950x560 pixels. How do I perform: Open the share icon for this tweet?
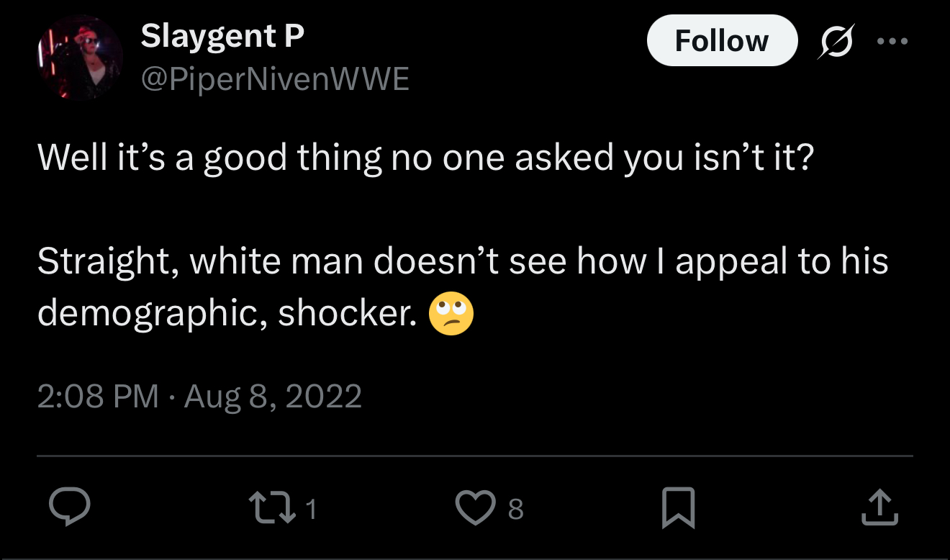click(x=879, y=507)
